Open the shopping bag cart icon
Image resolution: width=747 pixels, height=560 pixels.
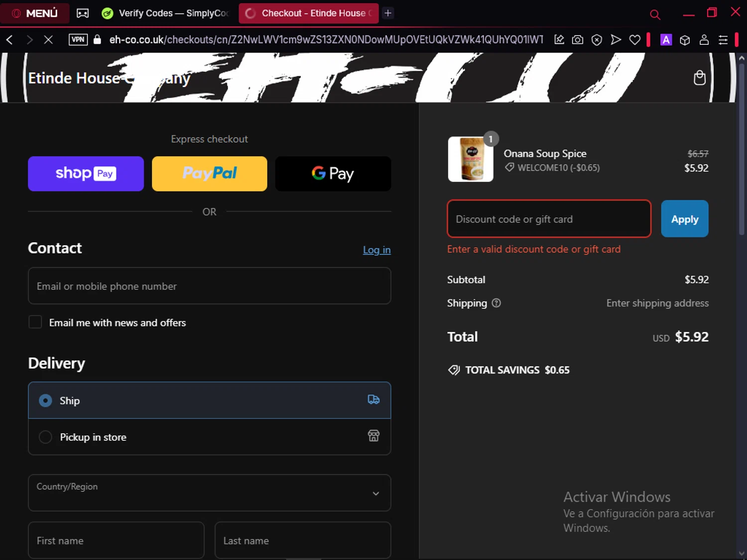tap(700, 78)
